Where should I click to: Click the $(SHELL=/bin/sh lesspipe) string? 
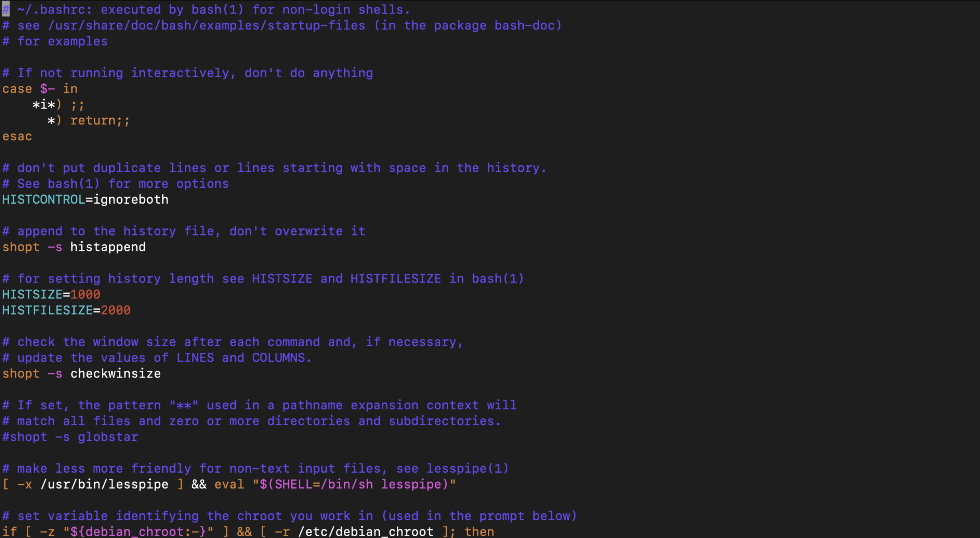[x=354, y=484]
